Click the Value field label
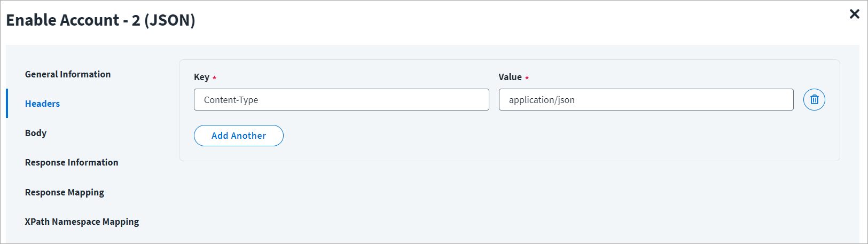This screenshot has height=244, width=868. pos(510,77)
